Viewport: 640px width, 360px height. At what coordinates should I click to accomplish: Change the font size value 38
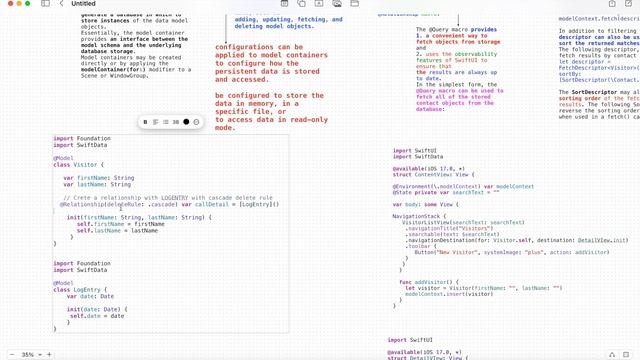176,122
